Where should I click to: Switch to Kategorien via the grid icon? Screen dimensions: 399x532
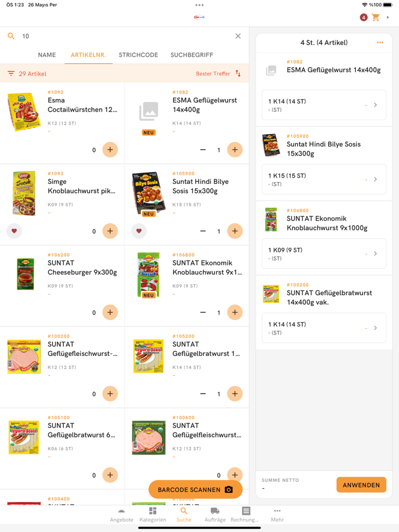pos(152,513)
